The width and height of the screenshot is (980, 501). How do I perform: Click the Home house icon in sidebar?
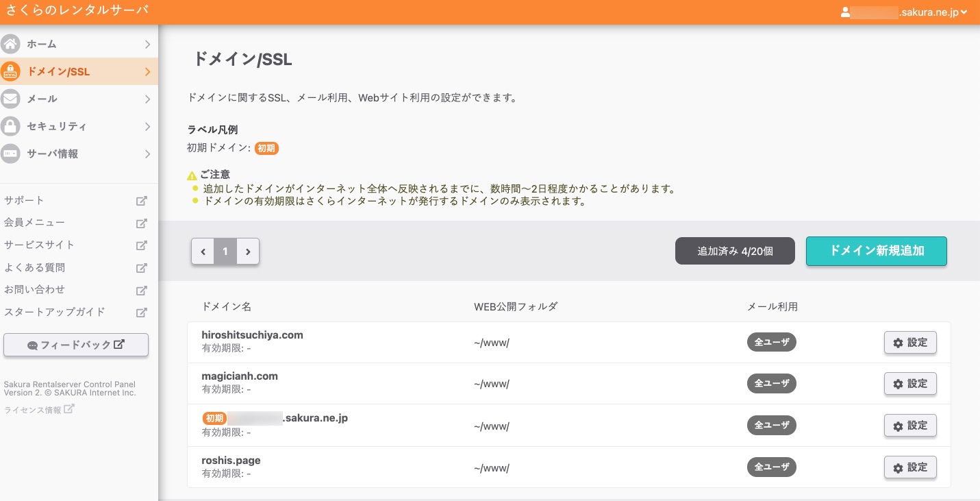(10, 45)
